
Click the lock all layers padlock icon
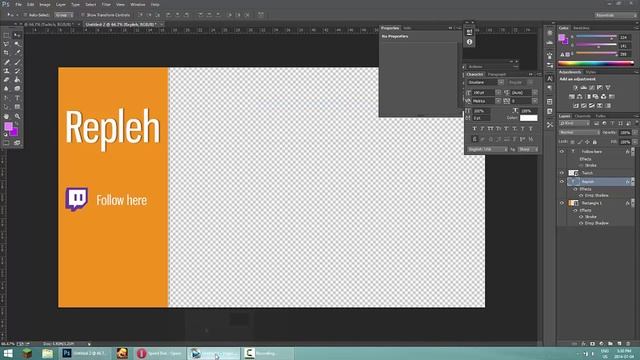pos(595,142)
